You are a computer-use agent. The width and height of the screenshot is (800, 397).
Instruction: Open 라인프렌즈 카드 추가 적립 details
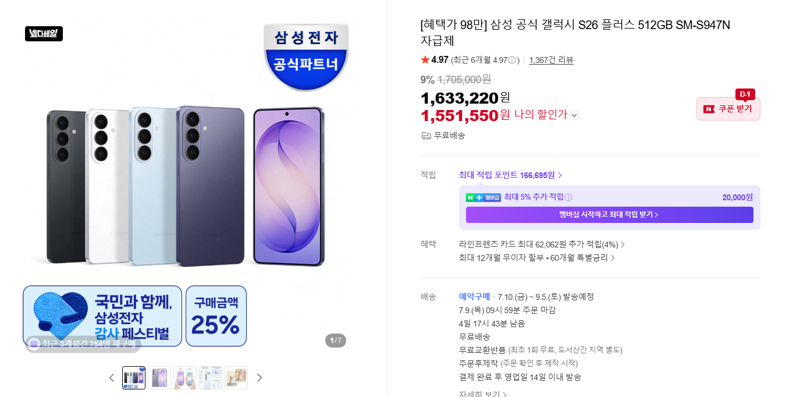click(542, 244)
